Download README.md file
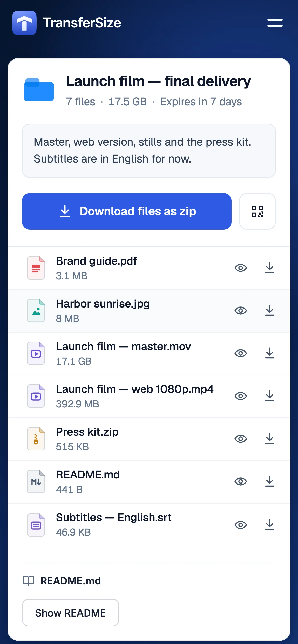Viewport: 298px width, 644px height. (x=270, y=481)
